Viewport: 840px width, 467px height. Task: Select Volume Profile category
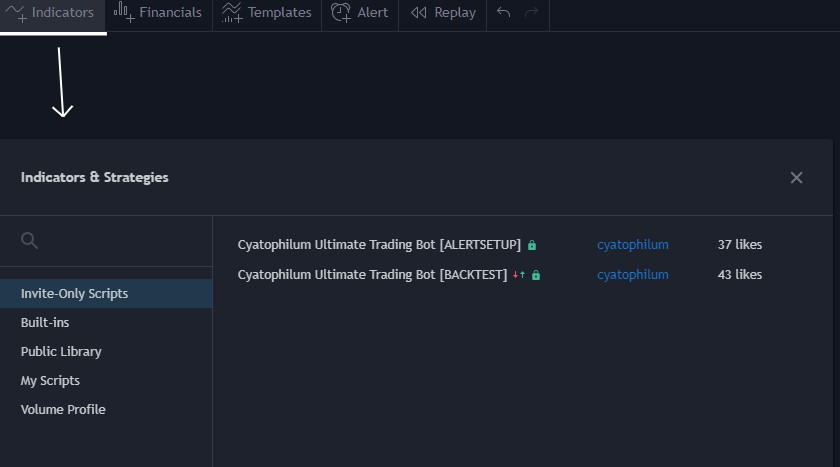106,409
